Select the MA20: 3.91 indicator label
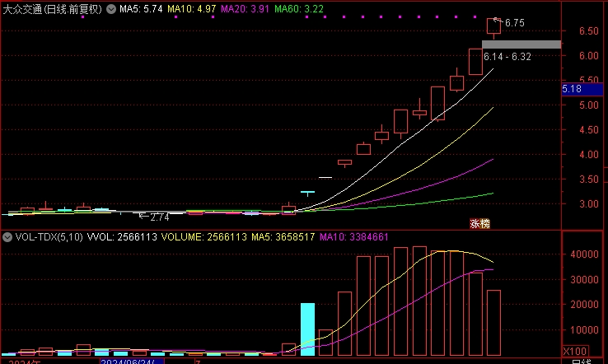This screenshot has height=364, width=608. coord(245,9)
